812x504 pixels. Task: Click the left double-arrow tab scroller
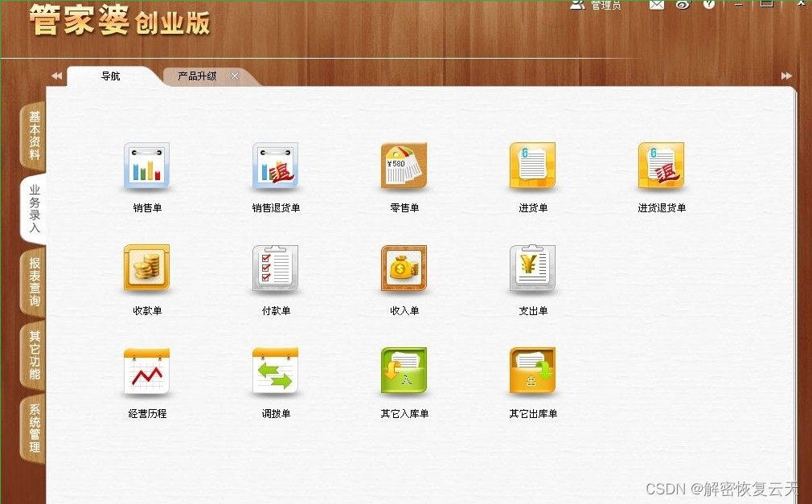tap(56, 76)
